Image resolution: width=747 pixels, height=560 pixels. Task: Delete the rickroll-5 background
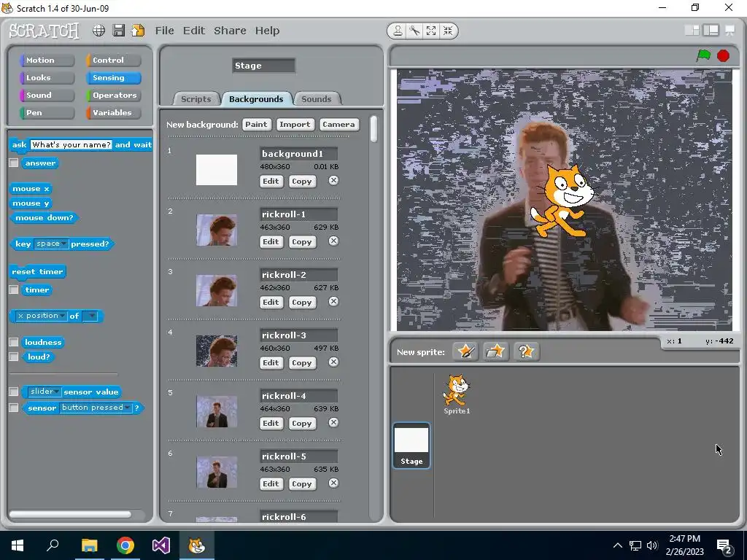point(333,483)
